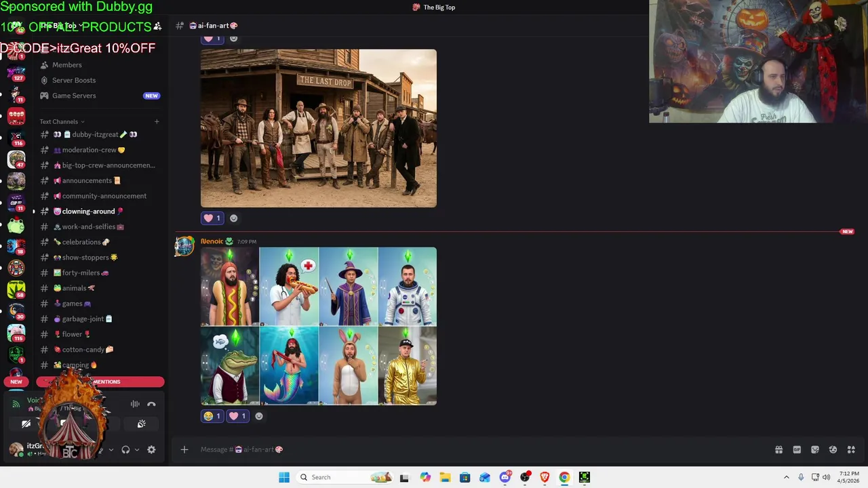868x488 pixels.
Task: Expand the input device options chevron beside microphone
Action: click(x=111, y=449)
